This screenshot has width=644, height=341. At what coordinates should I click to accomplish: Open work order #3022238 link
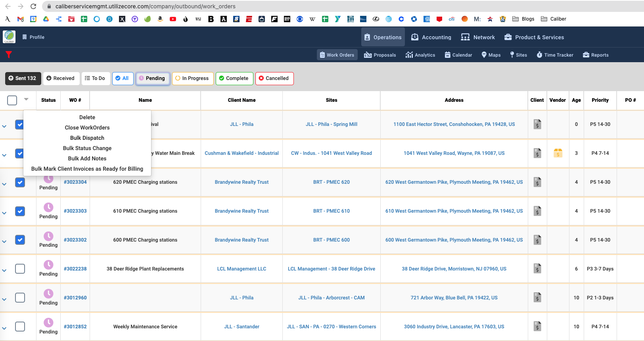tap(75, 269)
